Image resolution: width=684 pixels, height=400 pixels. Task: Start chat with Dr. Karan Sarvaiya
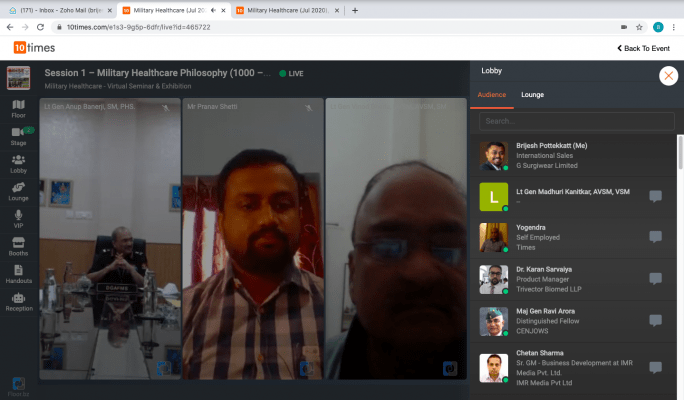[655, 279]
